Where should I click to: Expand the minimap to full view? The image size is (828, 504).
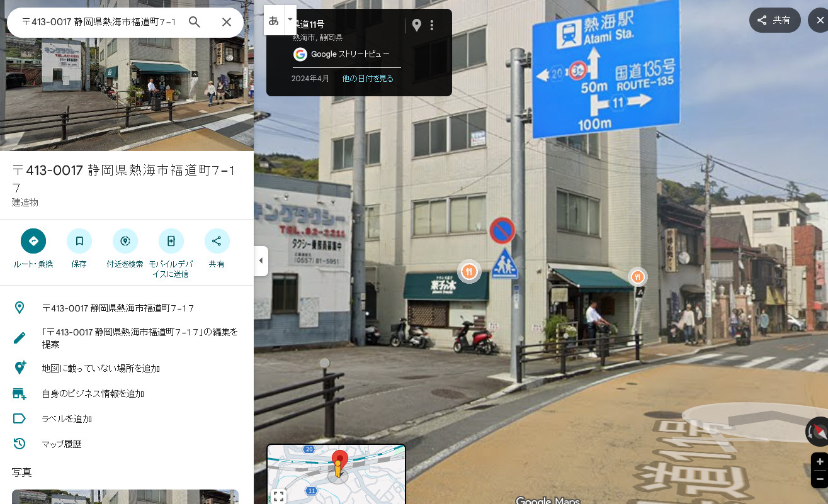[x=278, y=496]
